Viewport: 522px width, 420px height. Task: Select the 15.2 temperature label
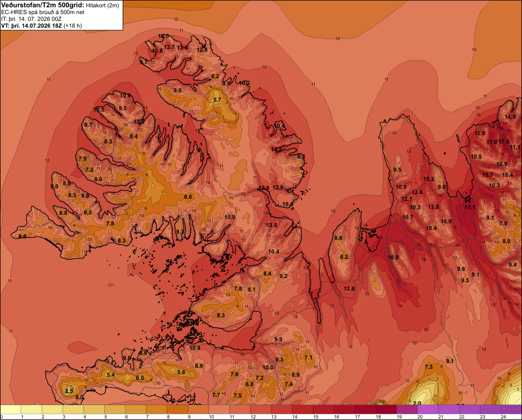(429, 179)
